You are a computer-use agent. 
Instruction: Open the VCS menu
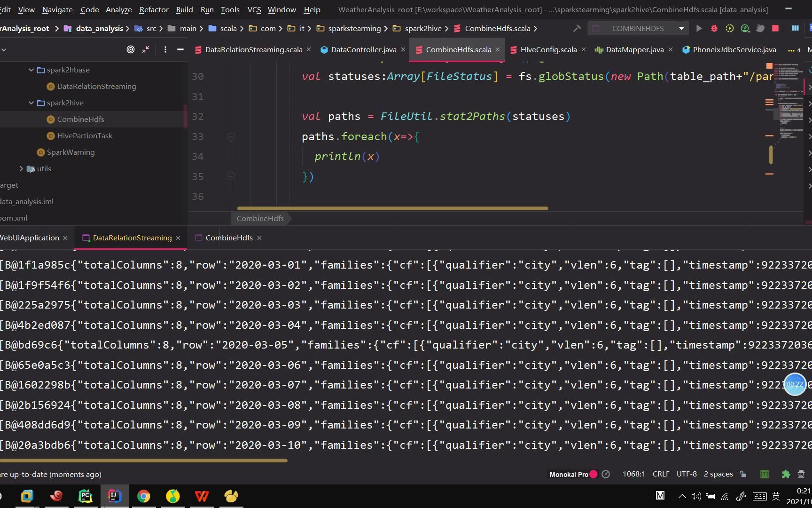pyautogui.click(x=254, y=9)
